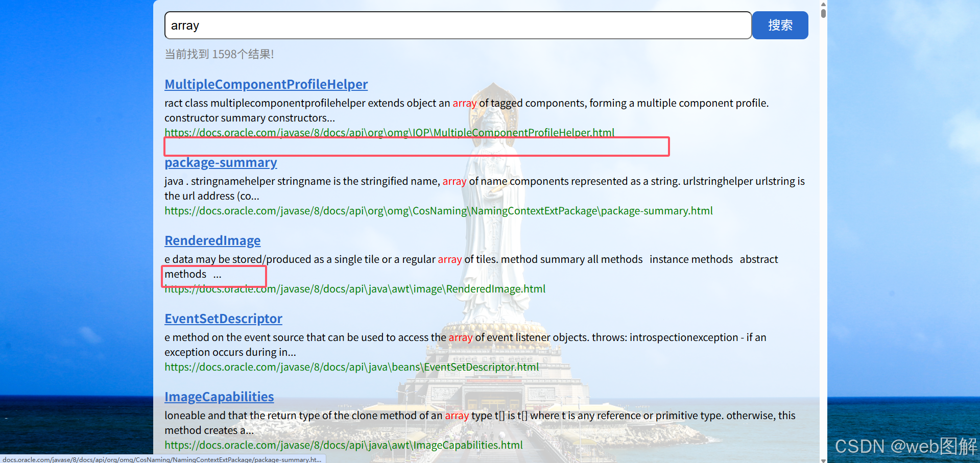The image size is (980, 463).
Task: Open the RenderedImage result title
Action: tap(212, 240)
